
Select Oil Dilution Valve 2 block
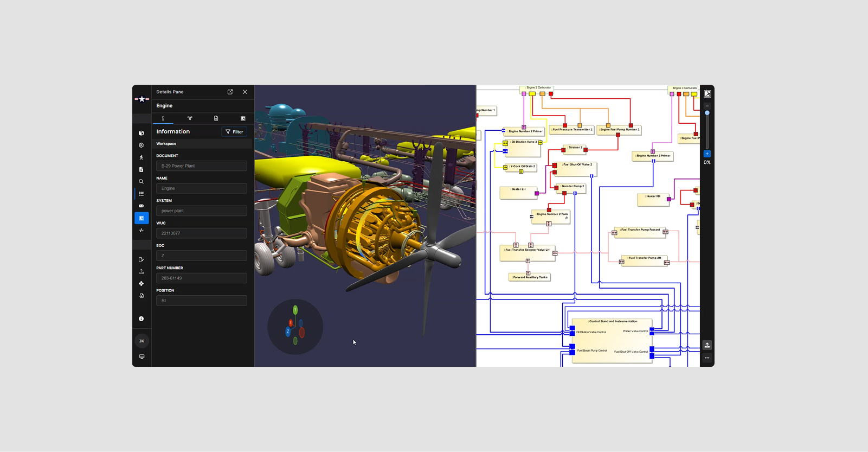pyautogui.click(x=523, y=148)
